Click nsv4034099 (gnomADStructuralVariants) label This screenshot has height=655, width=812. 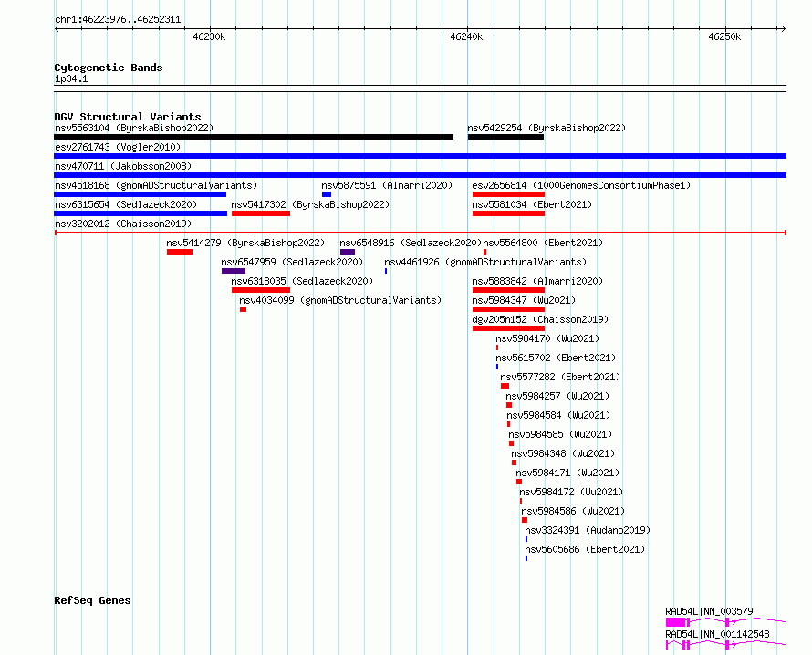point(340,300)
